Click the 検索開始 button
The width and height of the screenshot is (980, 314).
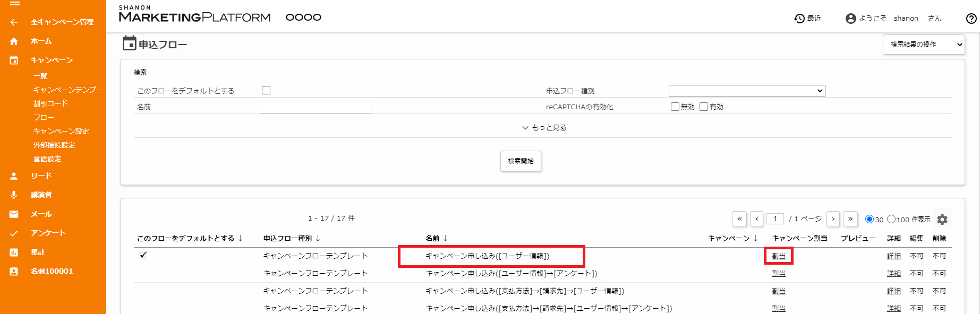tap(521, 161)
